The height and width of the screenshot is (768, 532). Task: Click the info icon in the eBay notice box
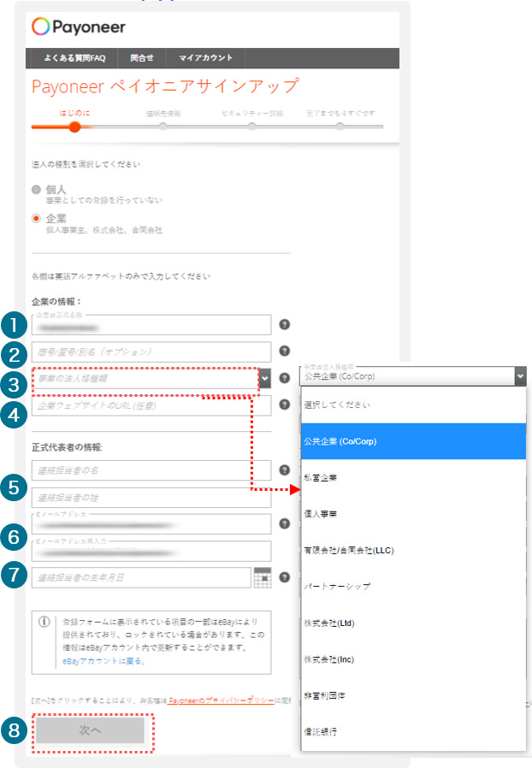coord(44,622)
